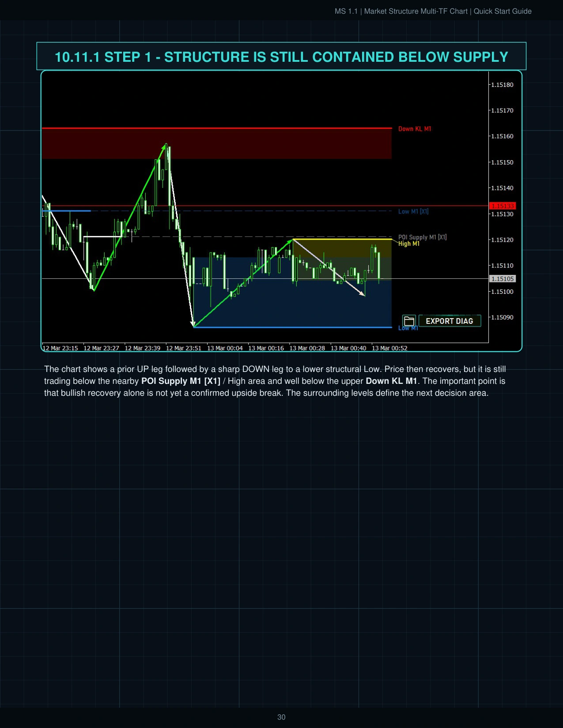Click the 1.15120 price scale value
The height and width of the screenshot is (728, 563).
click(503, 240)
